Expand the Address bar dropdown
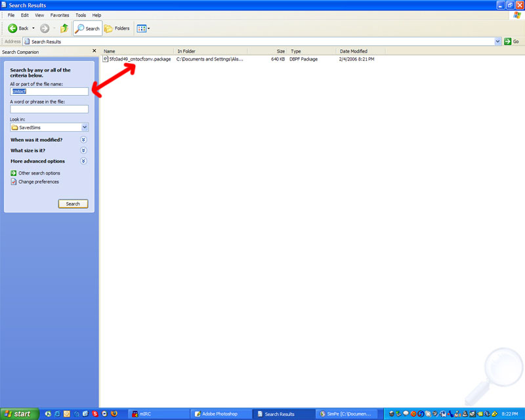Screen dimensions: 525x420 (x=497, y=41)
